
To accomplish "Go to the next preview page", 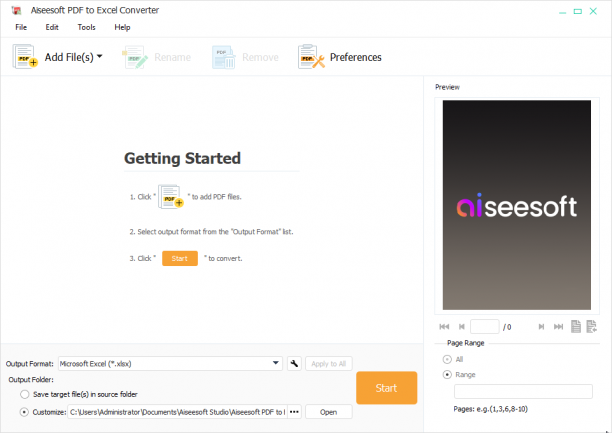I will (x=541, y=327).
